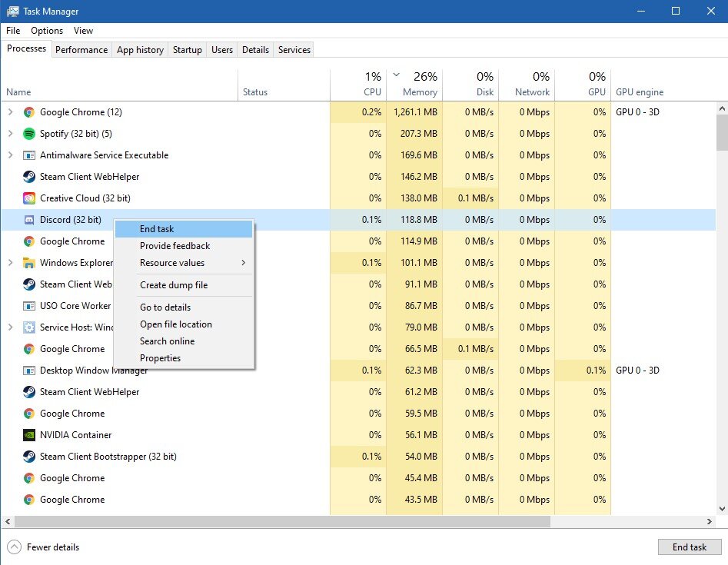Viewport: 728px width, 565px height.
Task: Click the Desktop Window Manager icon
Action: [x=29, y=371]
